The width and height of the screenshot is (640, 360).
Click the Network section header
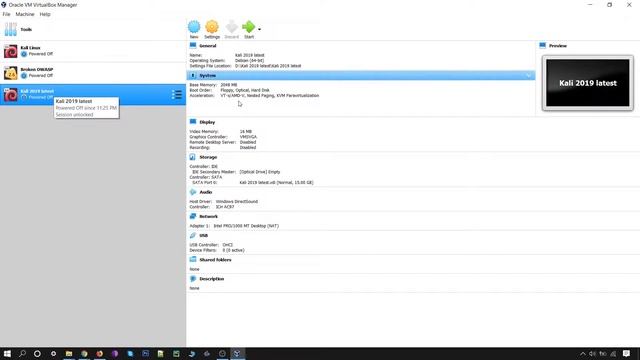tap(209, 216)
